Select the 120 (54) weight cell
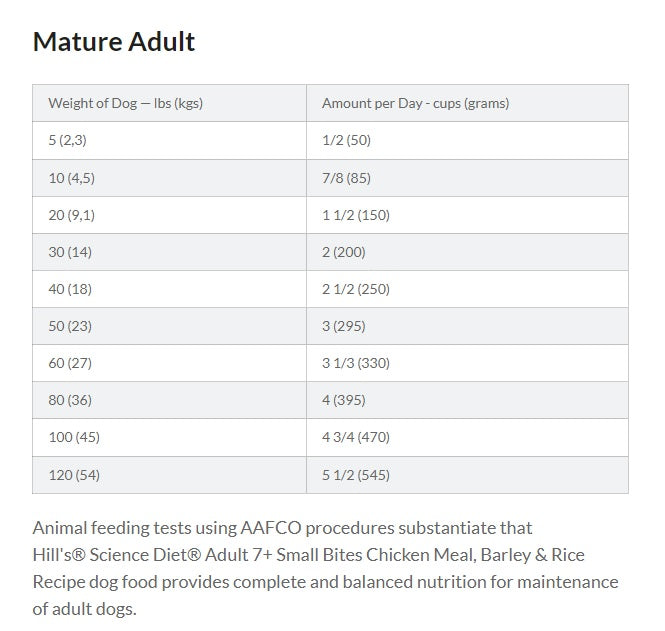Image resolution: width=665 pixels, height=631 pixels. click(169, 475)
